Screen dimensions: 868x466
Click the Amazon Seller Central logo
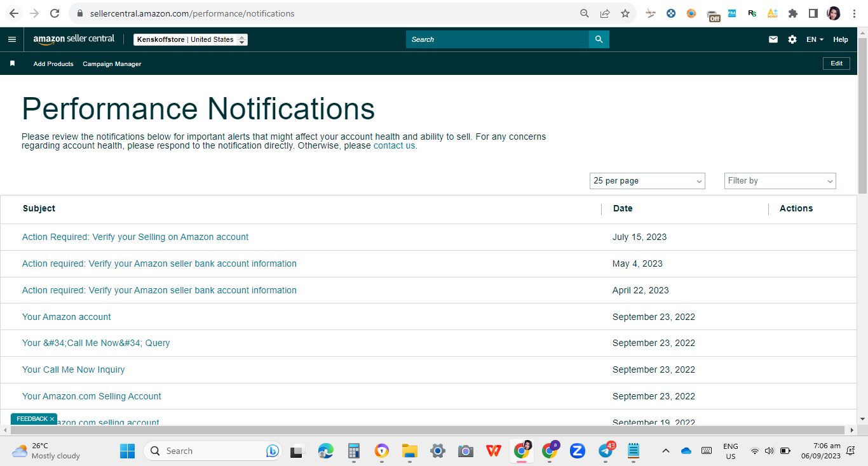tap(74, 39)
